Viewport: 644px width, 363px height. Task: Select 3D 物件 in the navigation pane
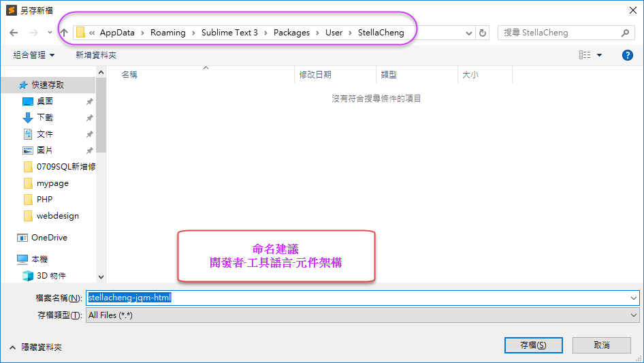pos(51,276)
